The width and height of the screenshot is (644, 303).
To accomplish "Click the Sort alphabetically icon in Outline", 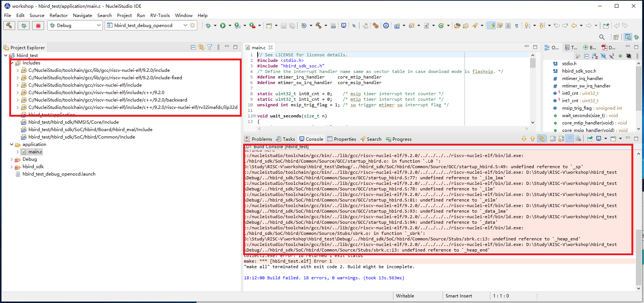I will tap(595, 56).
